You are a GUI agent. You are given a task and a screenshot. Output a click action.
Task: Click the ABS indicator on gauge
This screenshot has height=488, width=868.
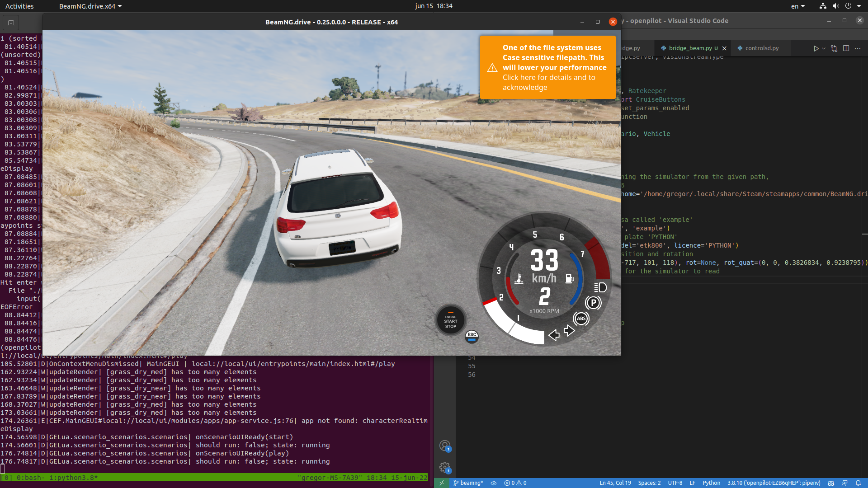coord(581,319)
